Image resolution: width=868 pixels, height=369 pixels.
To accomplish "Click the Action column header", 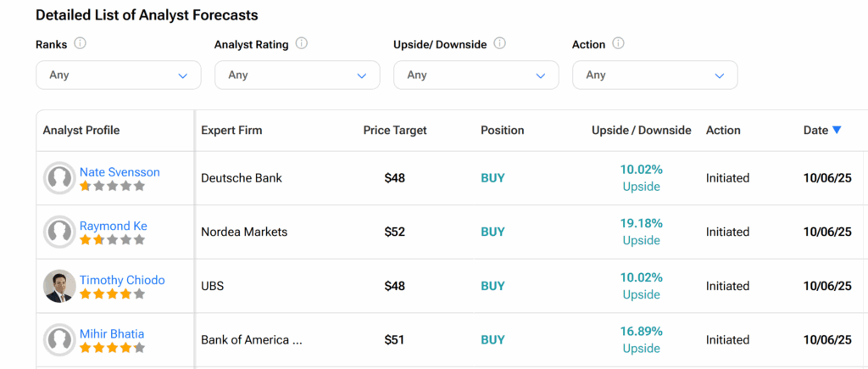I will (x=723, y=130).
